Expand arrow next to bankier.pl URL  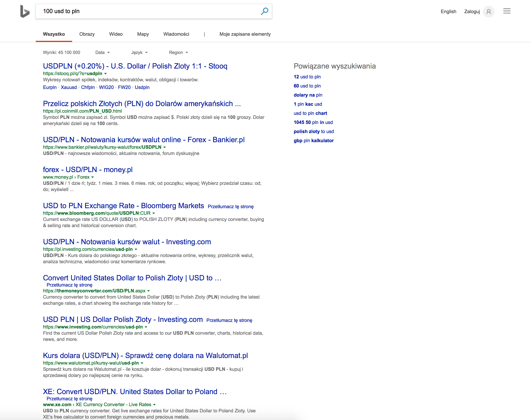point(165,147)
